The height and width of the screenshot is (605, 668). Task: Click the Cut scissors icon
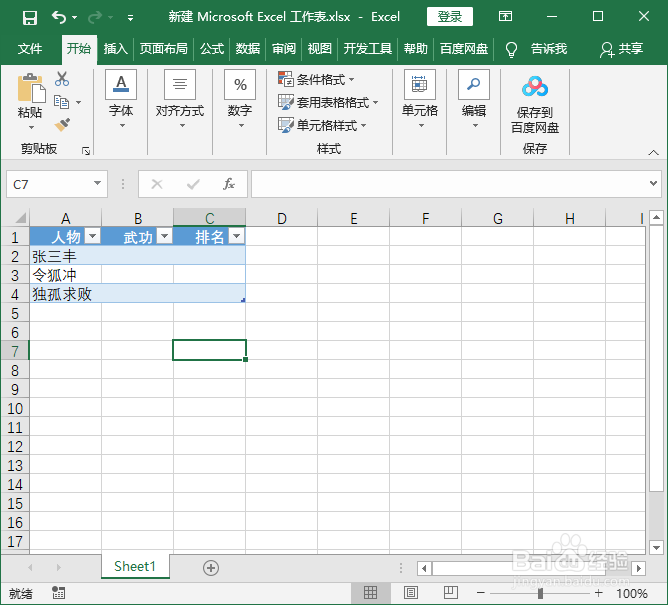point(62,79)
